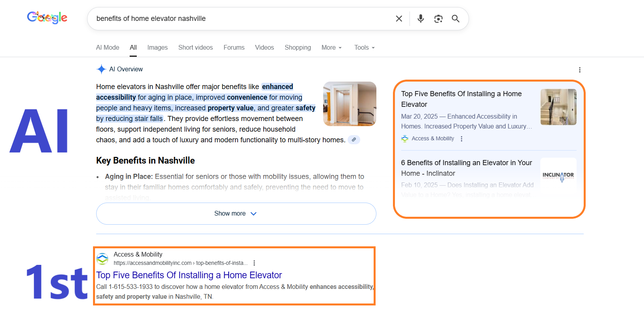Expand AI Overview with Show more
This screenshot has height=309, width=644.
click(236, 214)
